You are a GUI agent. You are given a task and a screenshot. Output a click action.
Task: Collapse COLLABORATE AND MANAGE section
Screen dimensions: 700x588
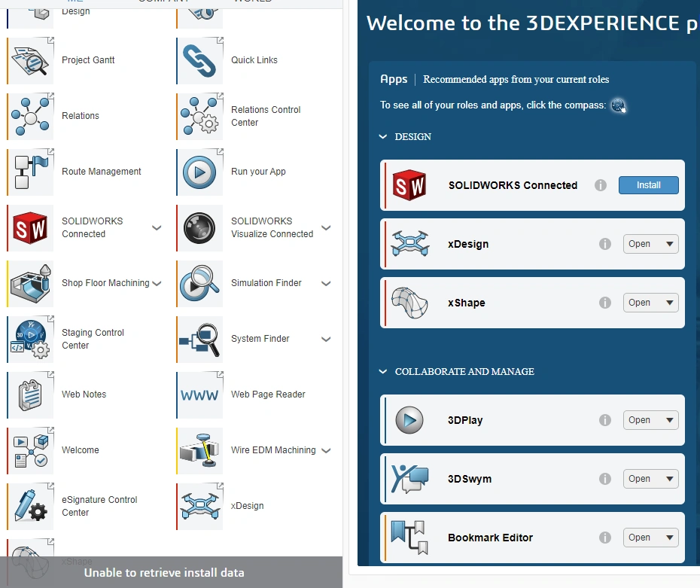pos(383,371)
